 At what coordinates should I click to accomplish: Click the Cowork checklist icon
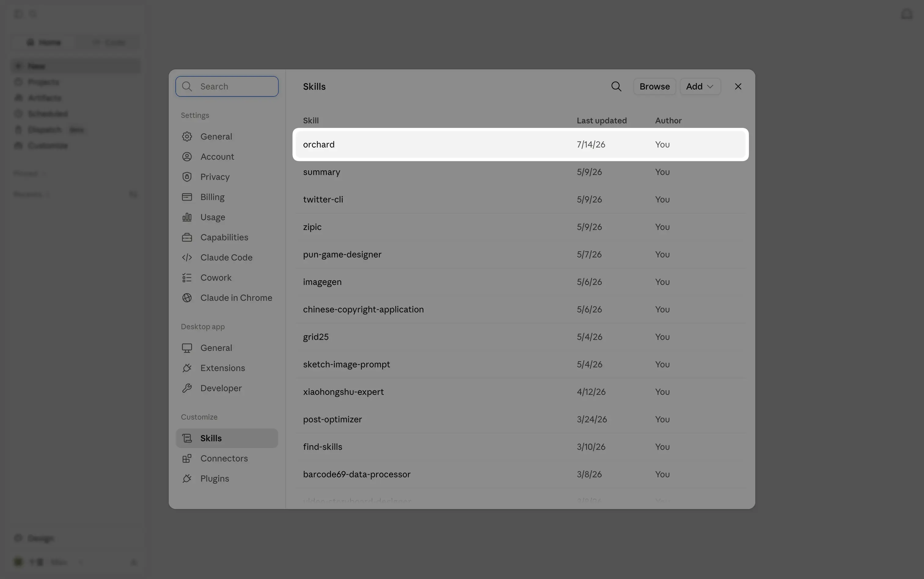click(187, 278)
